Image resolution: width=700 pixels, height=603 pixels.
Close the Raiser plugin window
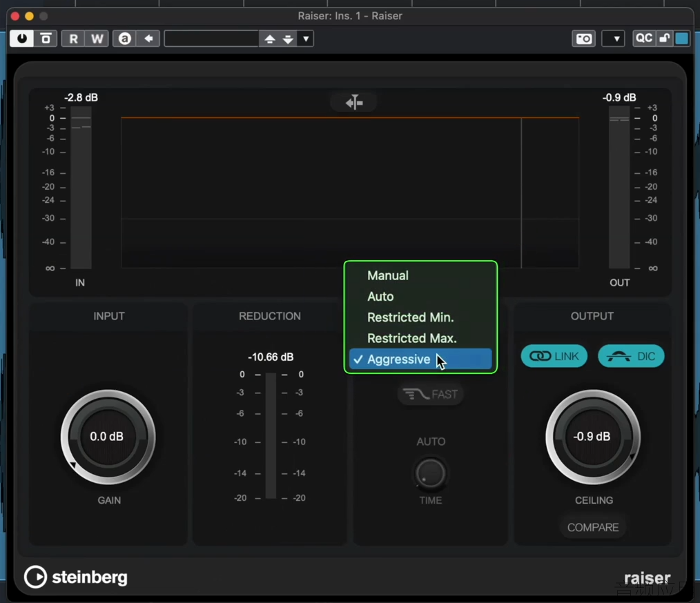14,16
